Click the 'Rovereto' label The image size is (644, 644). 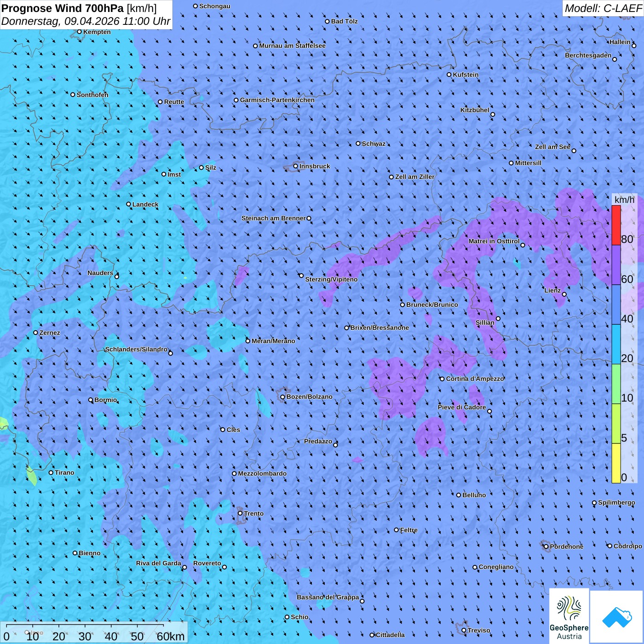tap(207, 563)
